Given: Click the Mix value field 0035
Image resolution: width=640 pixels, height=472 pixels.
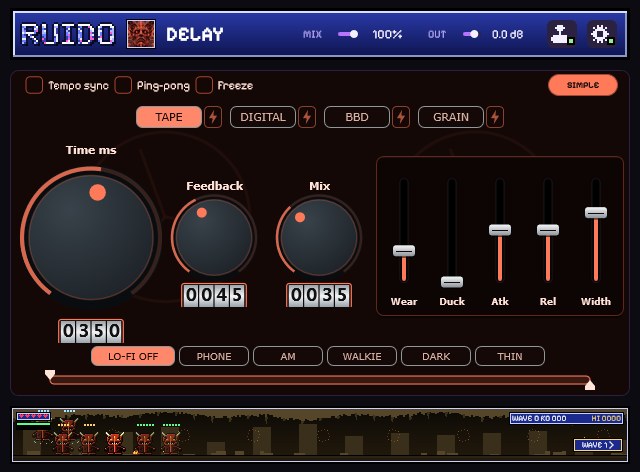Looking at the screenshot, I should click(319, 295).
